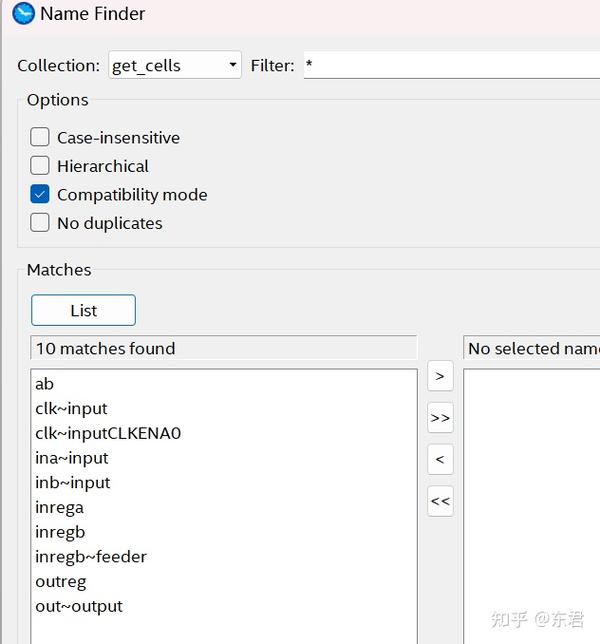Select 'ab' in the matches list
Viewport: 600px width, 644px height.
click(x=224, y=384)
